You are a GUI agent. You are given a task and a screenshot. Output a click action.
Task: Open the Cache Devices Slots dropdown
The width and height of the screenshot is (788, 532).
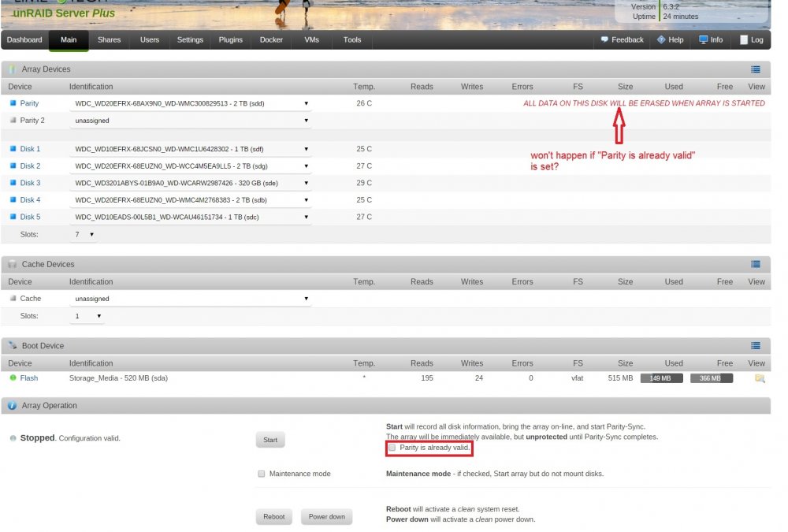87,316
